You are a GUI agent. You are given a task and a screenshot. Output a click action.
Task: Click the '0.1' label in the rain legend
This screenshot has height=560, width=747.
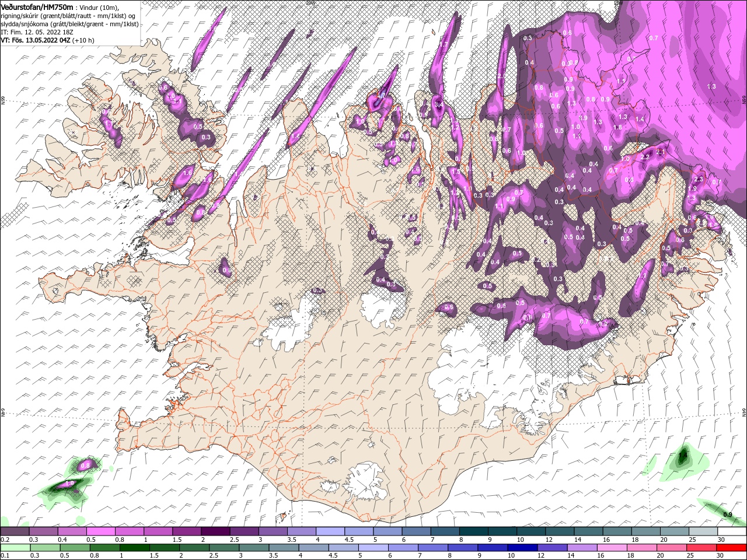[5, 556]
